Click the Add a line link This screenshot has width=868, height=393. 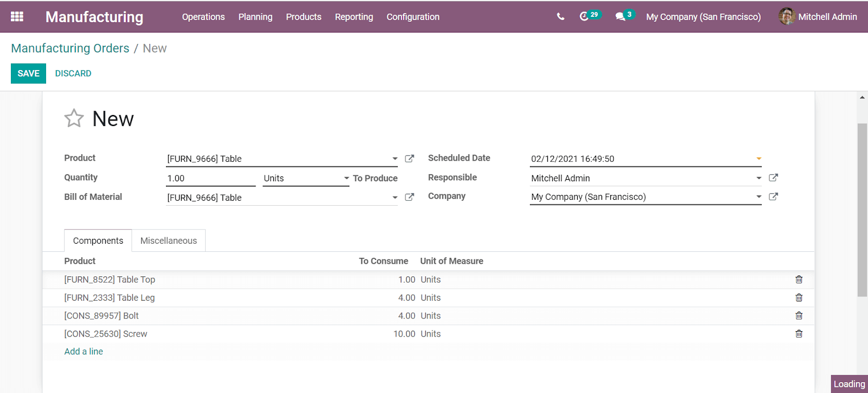coord(84,351)
